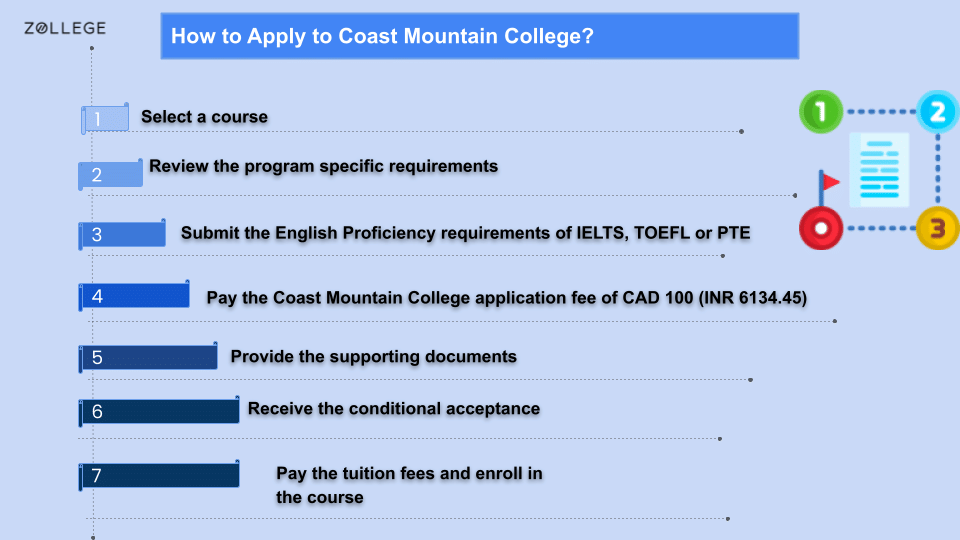Click the cyan number 2 circle icon

pyautogui.click(x=937, y=111)
